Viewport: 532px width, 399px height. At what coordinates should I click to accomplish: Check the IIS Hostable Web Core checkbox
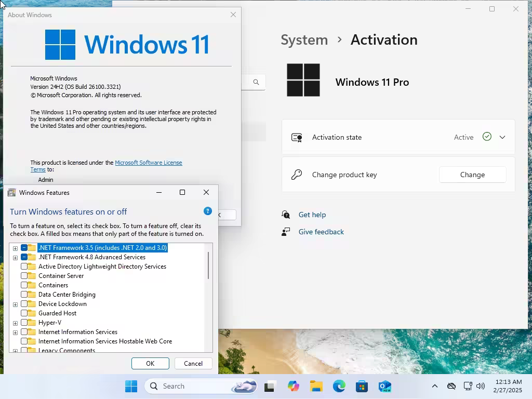tap(24, 341)
